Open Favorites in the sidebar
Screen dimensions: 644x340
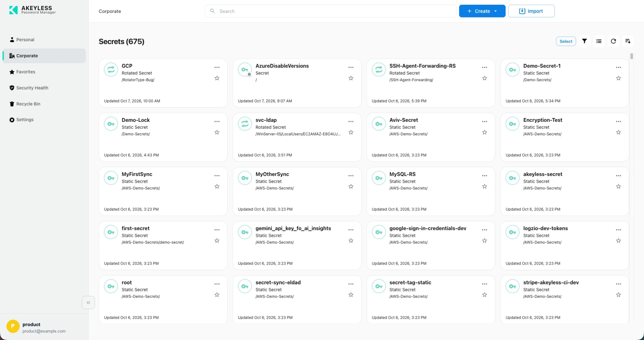coord(44,72)
